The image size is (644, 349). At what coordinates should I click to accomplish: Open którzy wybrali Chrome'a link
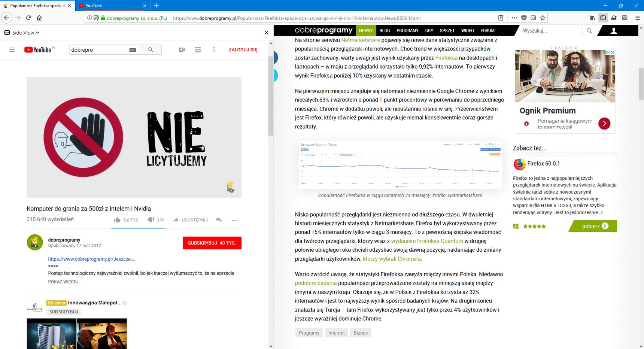(x=392, y=259)
